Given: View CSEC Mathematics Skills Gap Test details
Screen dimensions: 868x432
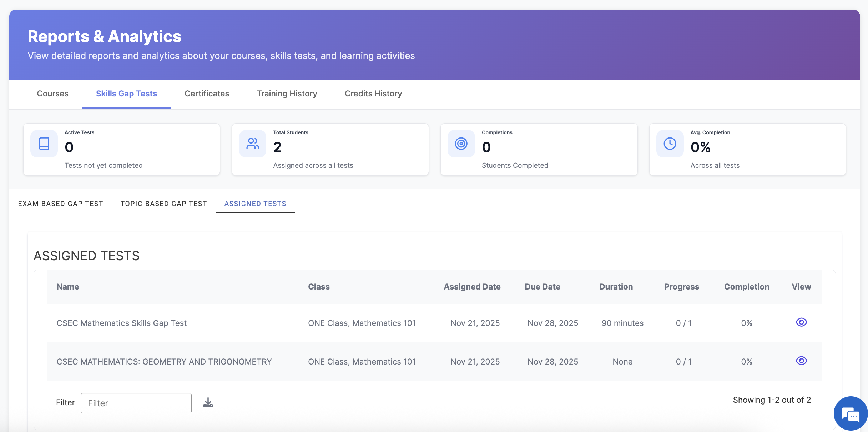Looking at the screenshot, I should [x=801, y=322].
